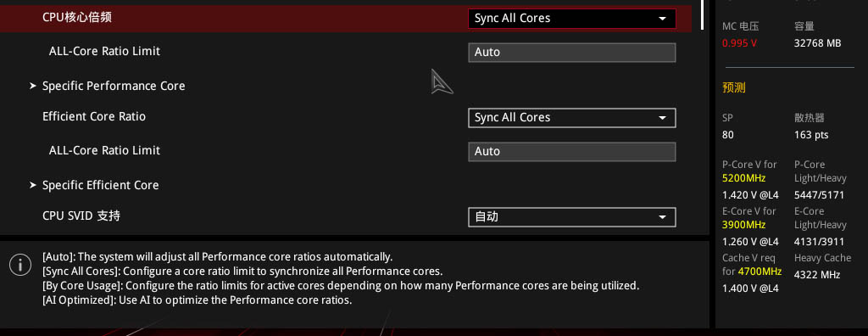Click the 163 pts cooler score
This screenshot has height=336, width=868.
[811, 135]
